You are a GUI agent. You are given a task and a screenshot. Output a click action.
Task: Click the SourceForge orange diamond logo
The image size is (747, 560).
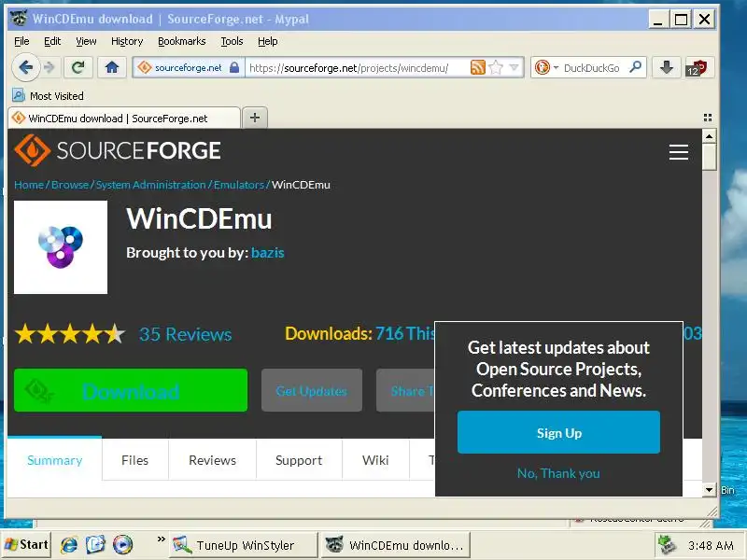click(x=32, y=150)
